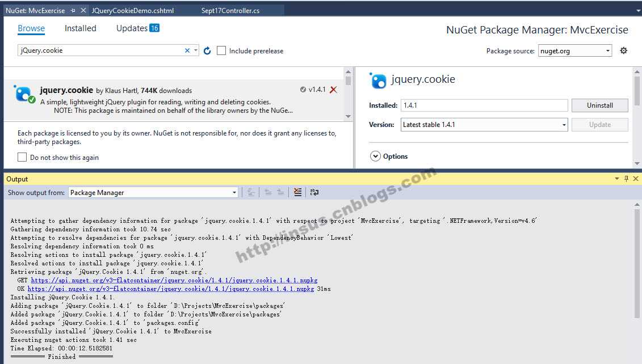The height and width of the screenshot is (364, 642).
Task: Click the jquery.cookie package icon in results list
Action: click(24, 94)
